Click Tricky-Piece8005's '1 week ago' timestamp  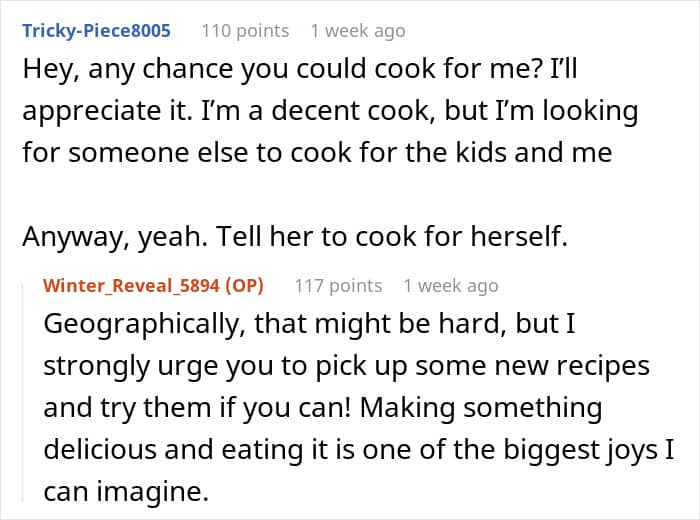[x=357, y=30]
